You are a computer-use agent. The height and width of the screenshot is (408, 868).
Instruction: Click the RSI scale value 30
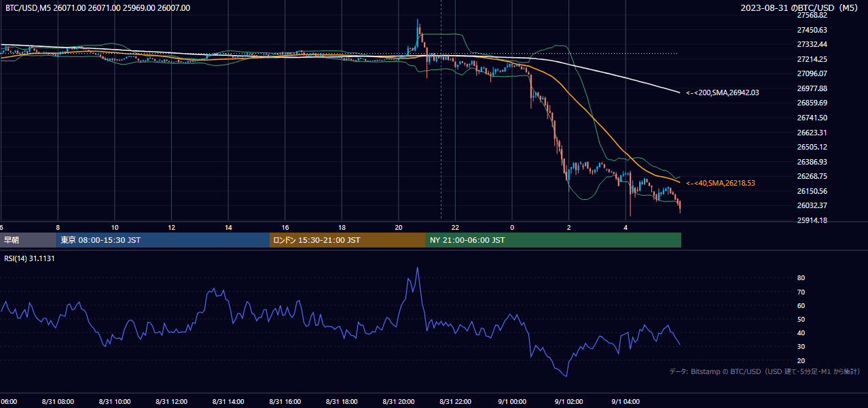pyautogui.click(x=801, y=346)
